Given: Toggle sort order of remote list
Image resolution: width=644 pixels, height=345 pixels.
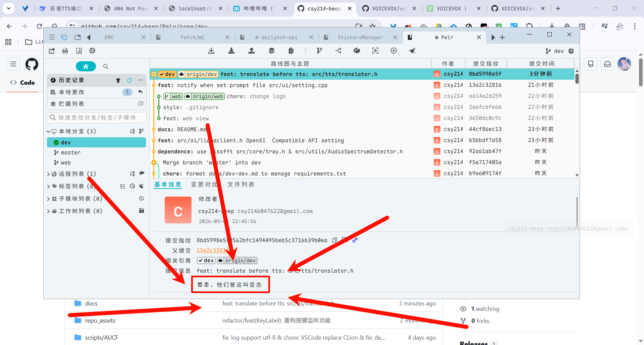Looking at the screenshot, I should (x=132, y=174).
